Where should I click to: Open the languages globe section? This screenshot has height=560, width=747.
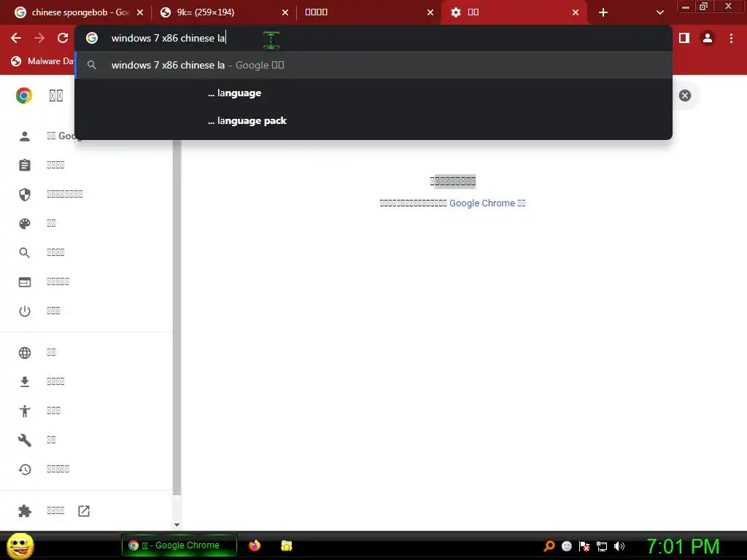(x=25, y=353)
